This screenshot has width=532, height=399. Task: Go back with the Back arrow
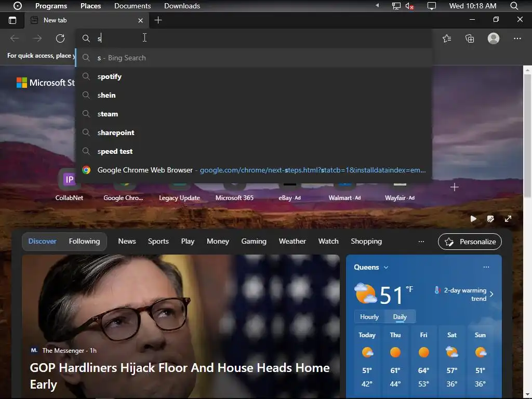tap(15, 38)
